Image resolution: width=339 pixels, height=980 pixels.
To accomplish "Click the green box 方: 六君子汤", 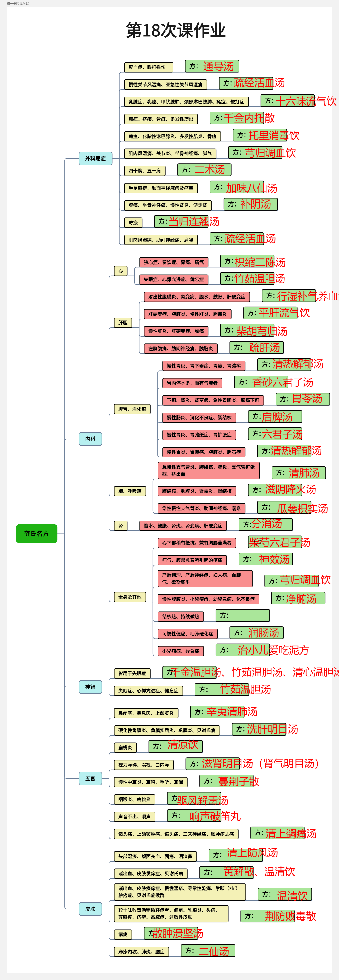I will (x=275, y=434).
